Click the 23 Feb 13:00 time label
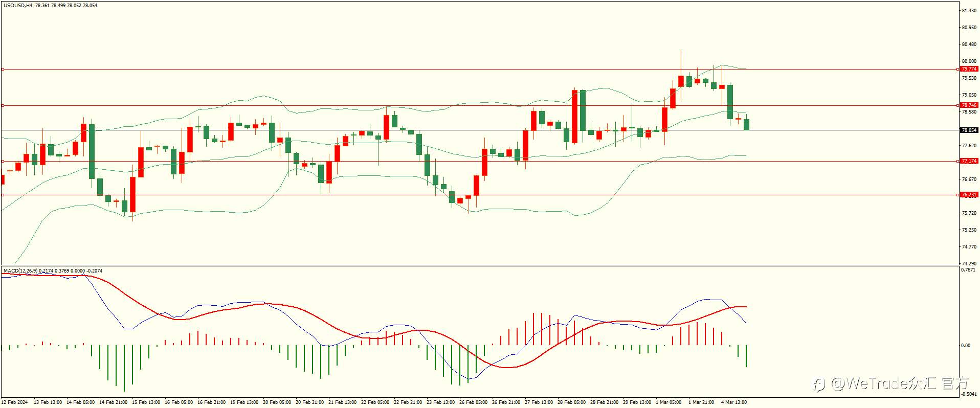The image size is (980, 408). (x=440, y=402)
